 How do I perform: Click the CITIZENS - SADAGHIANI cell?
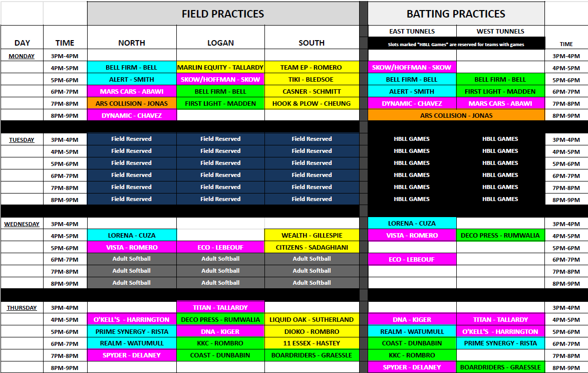(312, 247)
